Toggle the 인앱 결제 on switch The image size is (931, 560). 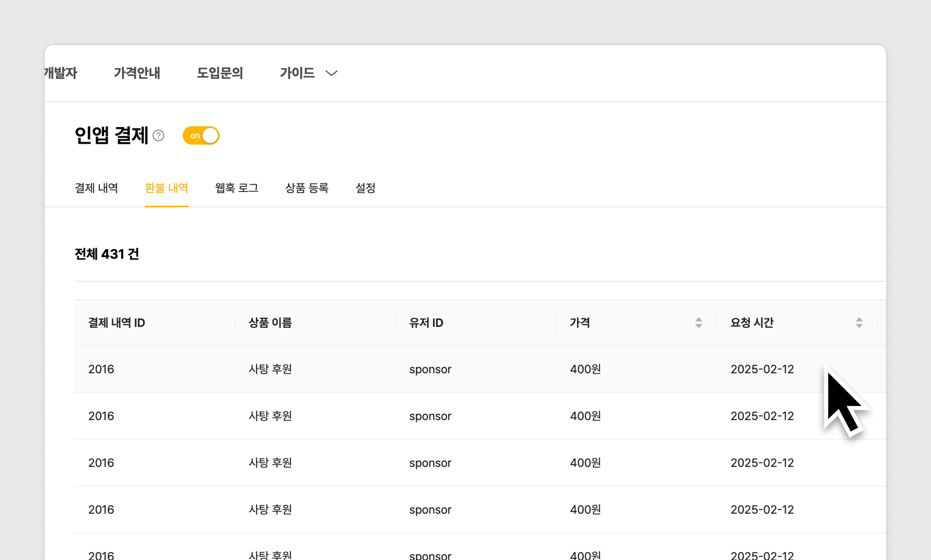point(201,135)
